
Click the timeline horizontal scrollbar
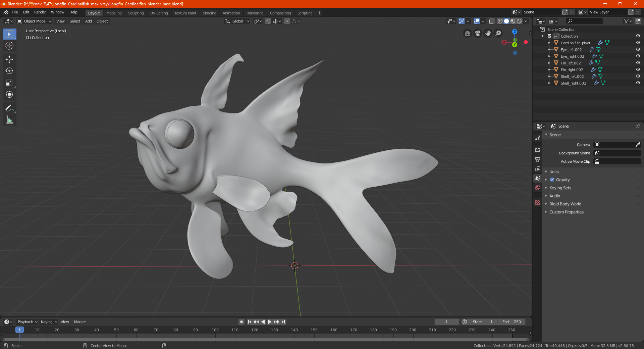[266, 340]
